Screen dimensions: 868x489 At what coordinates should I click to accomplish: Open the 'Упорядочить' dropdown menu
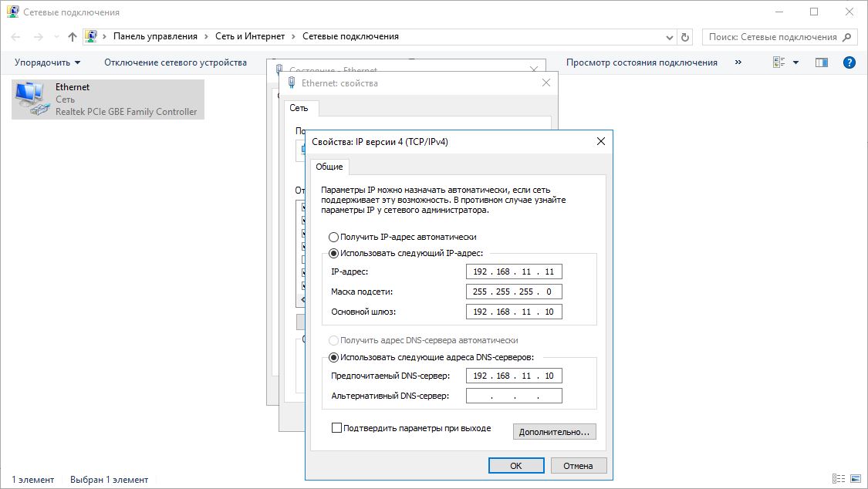tap(47, 62)
